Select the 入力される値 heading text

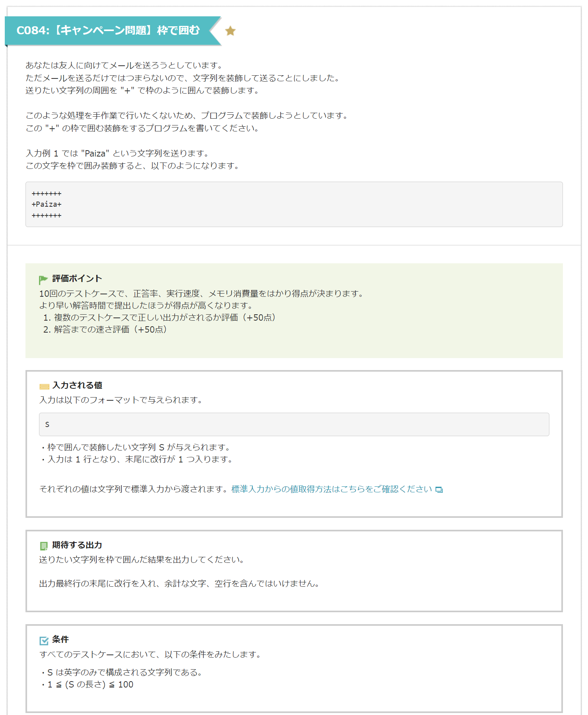(x=77, y=385)
